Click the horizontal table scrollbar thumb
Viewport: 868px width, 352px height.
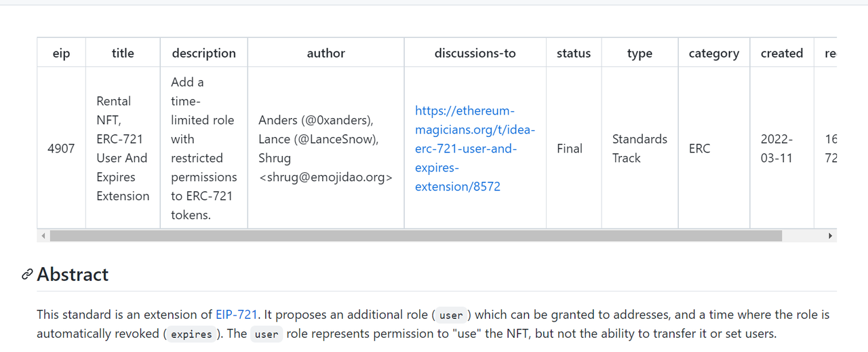416,236
